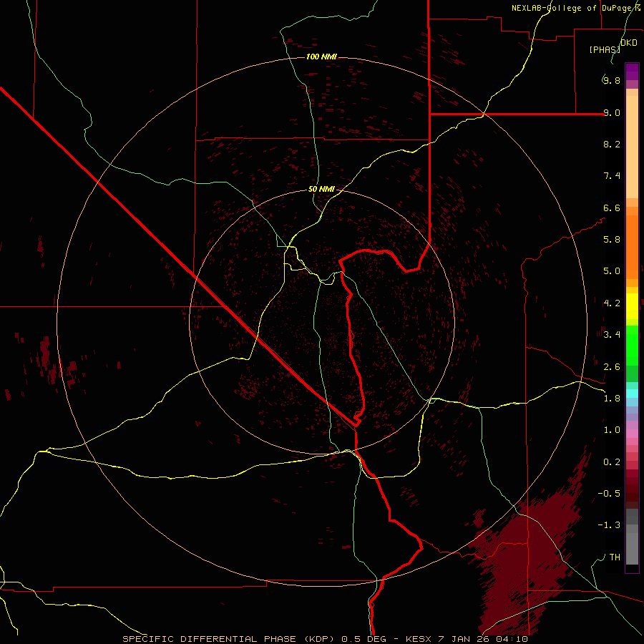Click the 9.0 value on color scale
This screenshot has width=644, height=644.
(x=612, y=112)
